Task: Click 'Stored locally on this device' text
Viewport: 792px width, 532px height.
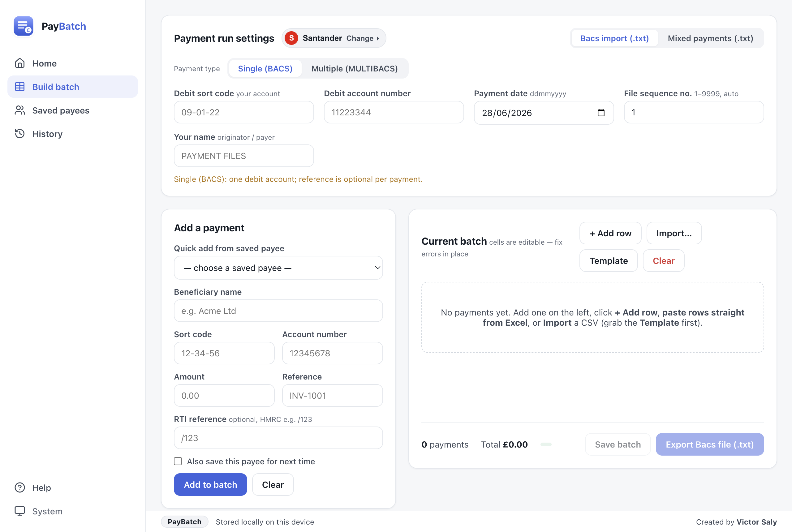Action: point(265,521)
